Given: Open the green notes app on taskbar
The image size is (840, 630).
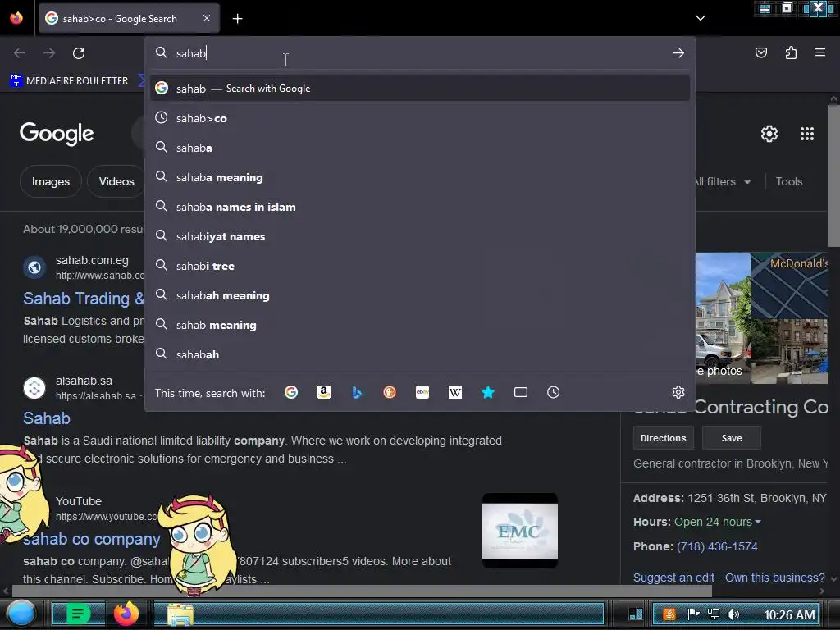Looking at the screenshot, I should [78, 614].
